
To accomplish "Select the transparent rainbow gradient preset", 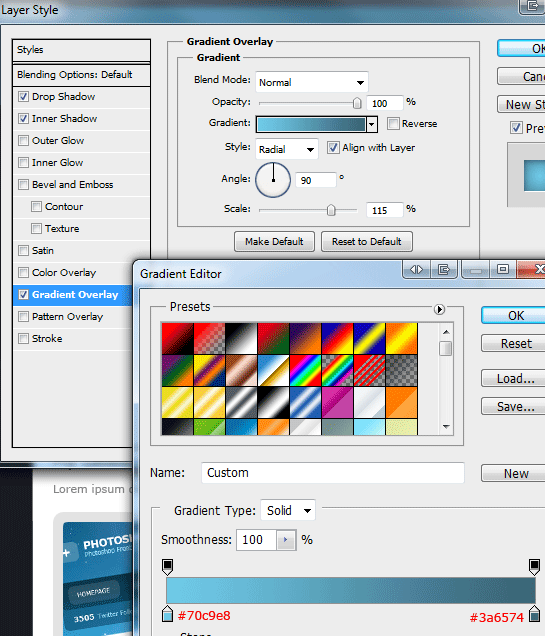I will 337,371.
